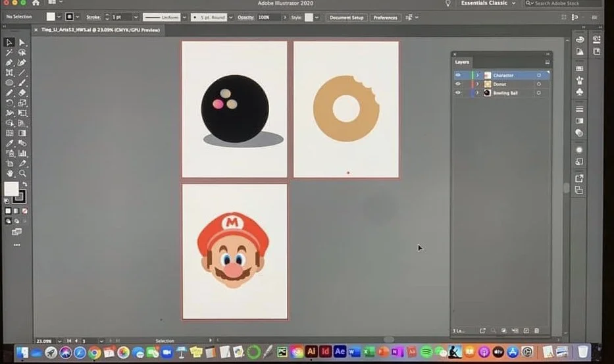Select the Lasso tool
Image resolution: width=614 pixels, height=364 pixels.
tap(22, 53)
